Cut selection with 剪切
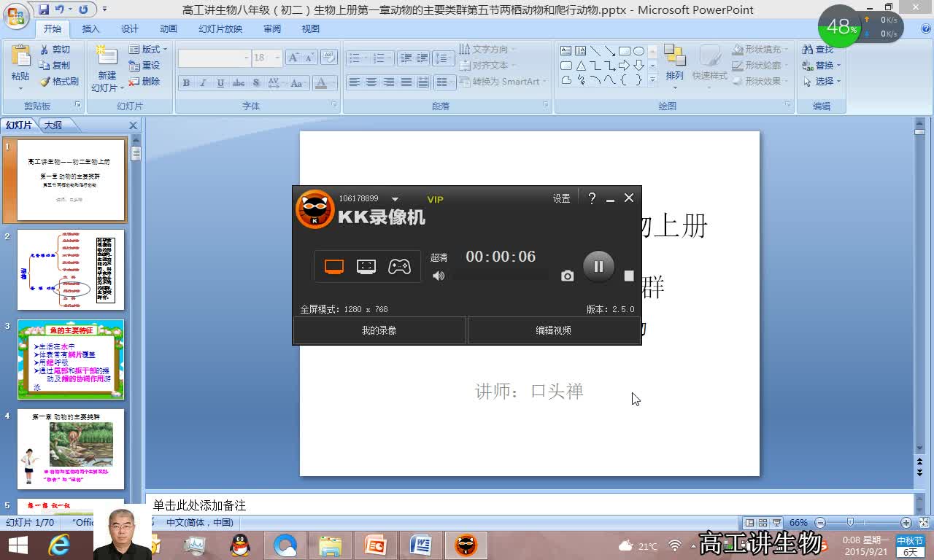934x560 pixels. click(x=55, y=50)
